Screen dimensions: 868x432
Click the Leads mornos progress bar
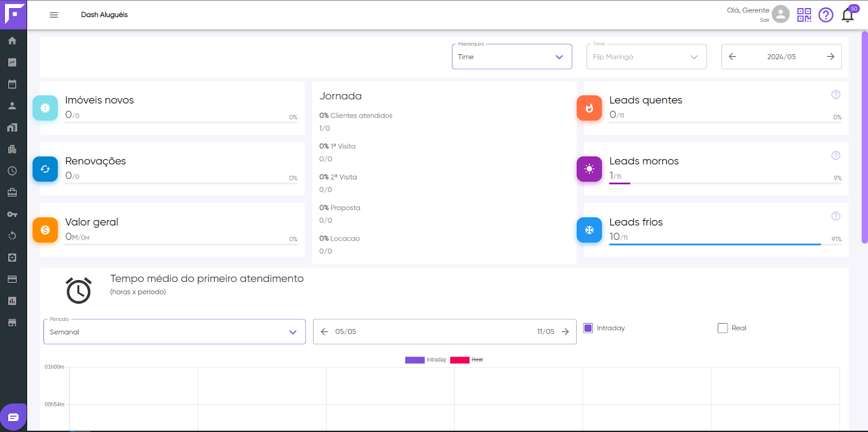[725, 184]
